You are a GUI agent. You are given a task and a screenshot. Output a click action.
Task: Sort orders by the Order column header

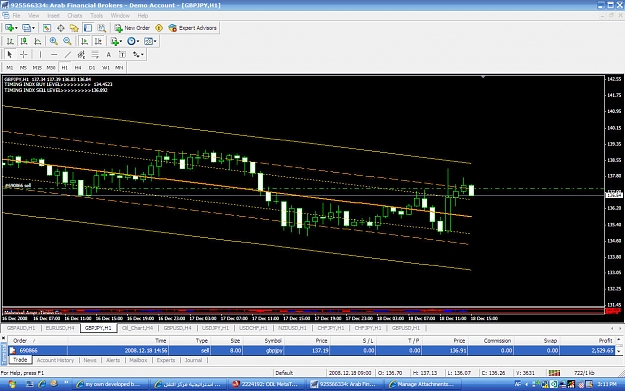point(38,341)
